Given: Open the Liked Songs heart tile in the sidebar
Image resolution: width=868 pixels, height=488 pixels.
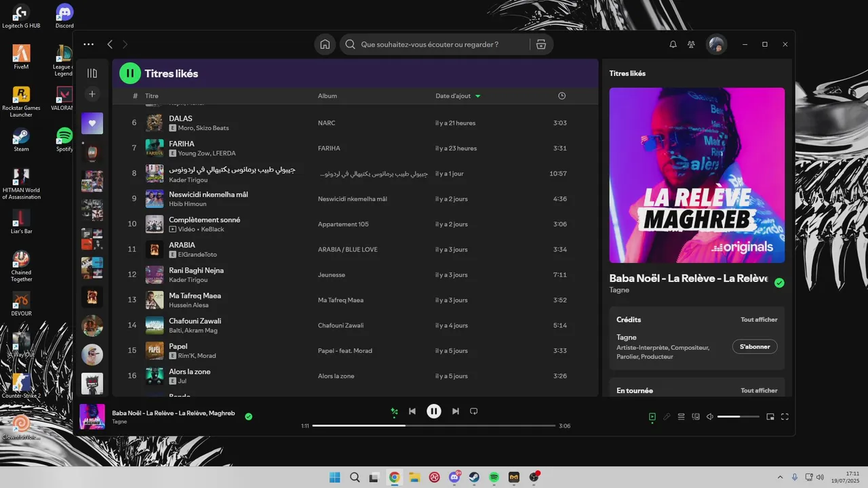Looking at the screenshot, I should (92, 123).
